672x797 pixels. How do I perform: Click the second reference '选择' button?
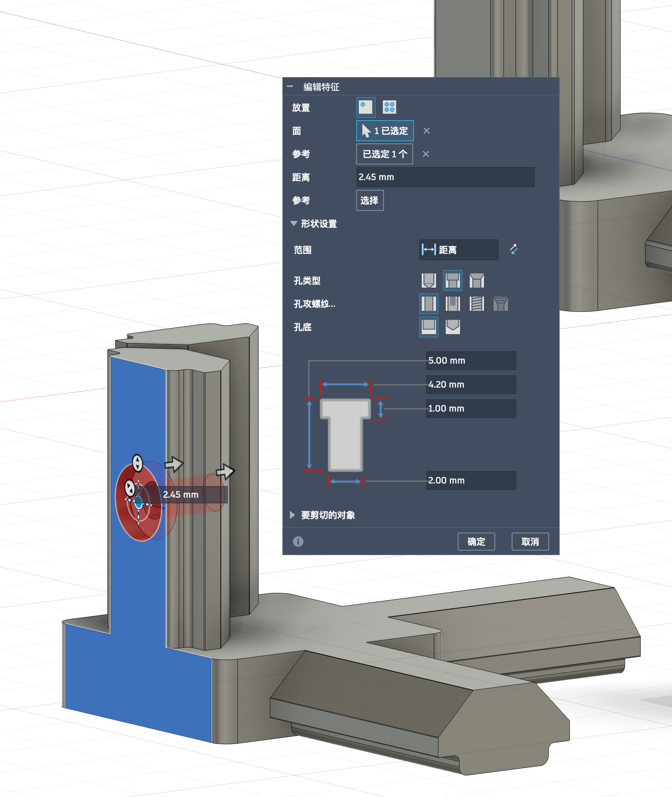tap(369, 200)
